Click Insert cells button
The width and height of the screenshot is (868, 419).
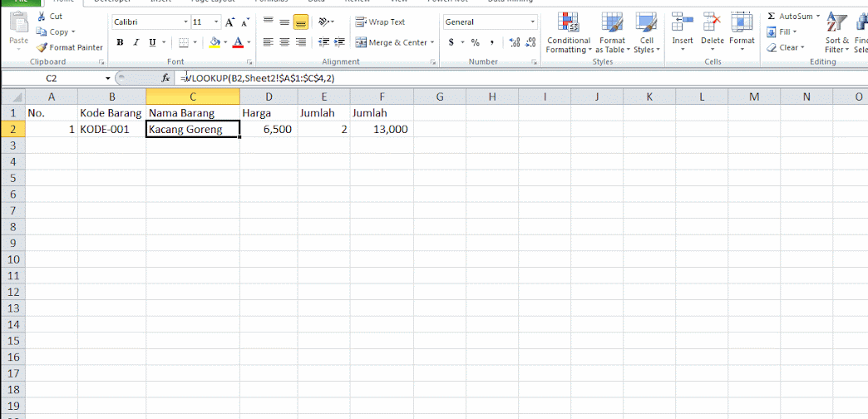[683, 32]
